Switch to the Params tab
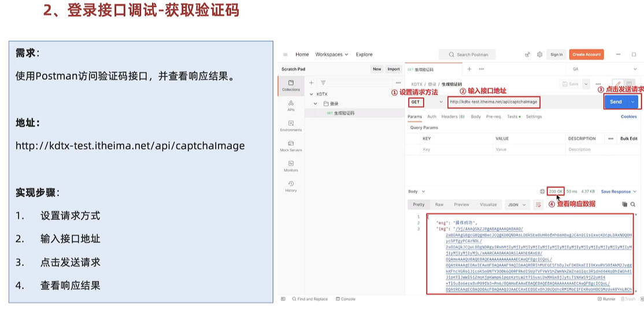The height and width of the screenshot is (316, 644). tap(414, 117)
